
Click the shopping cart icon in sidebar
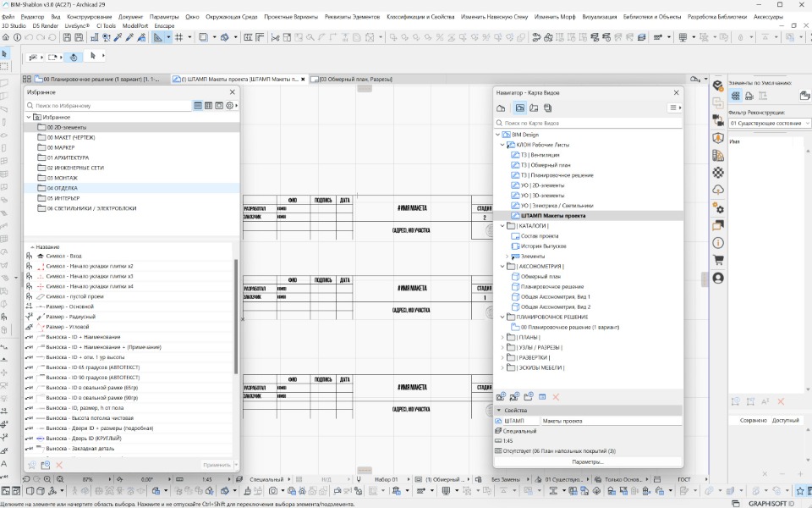pos(718,260)
